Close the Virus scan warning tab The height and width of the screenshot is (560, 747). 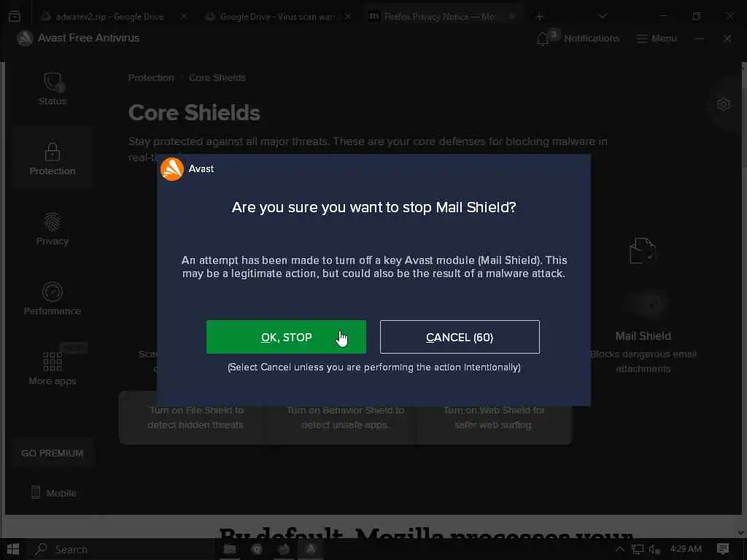click(348, 16)
